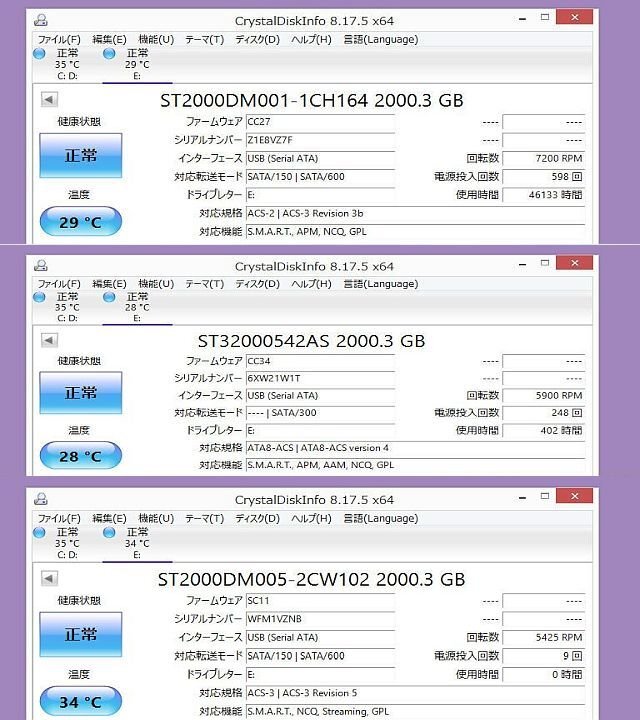Click the 29 °C temperature button

[81, 222]
